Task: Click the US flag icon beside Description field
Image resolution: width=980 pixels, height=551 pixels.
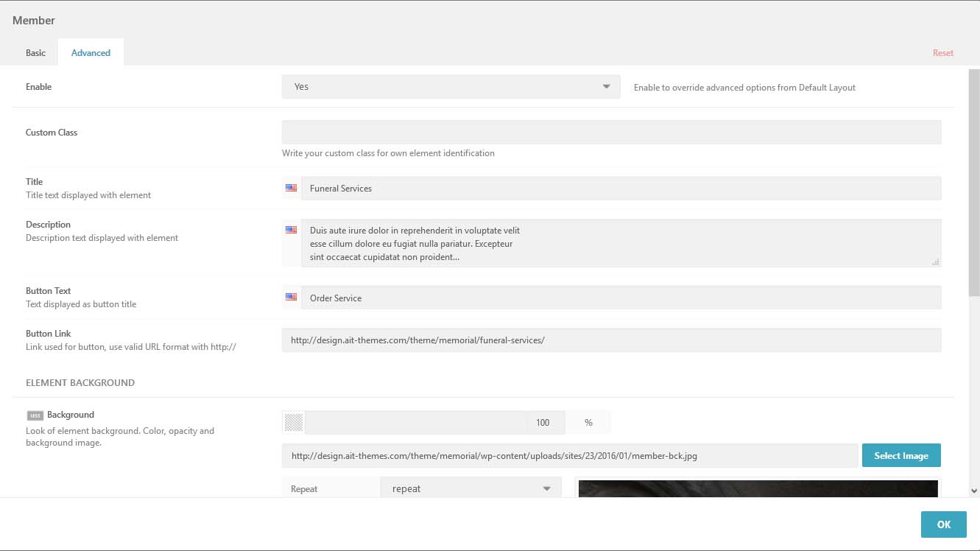Action: [292, 230]
